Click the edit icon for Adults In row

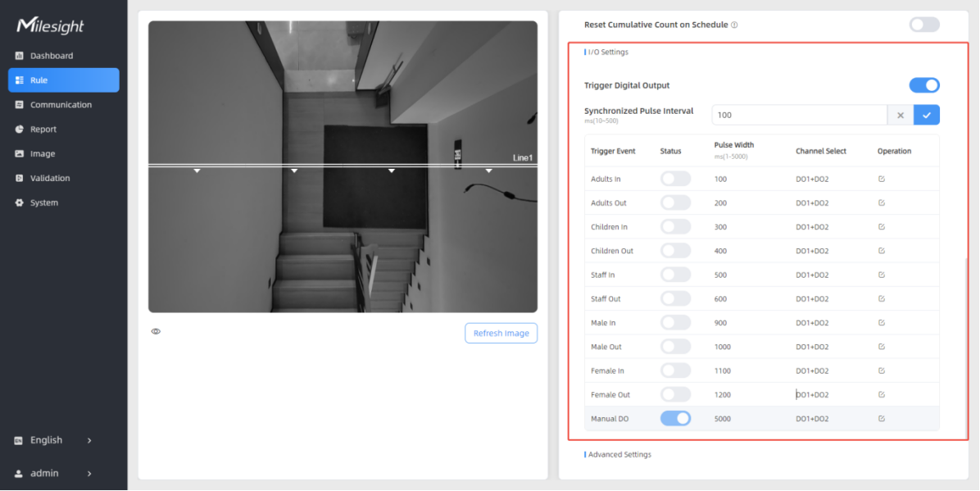[x=881, y=179]
